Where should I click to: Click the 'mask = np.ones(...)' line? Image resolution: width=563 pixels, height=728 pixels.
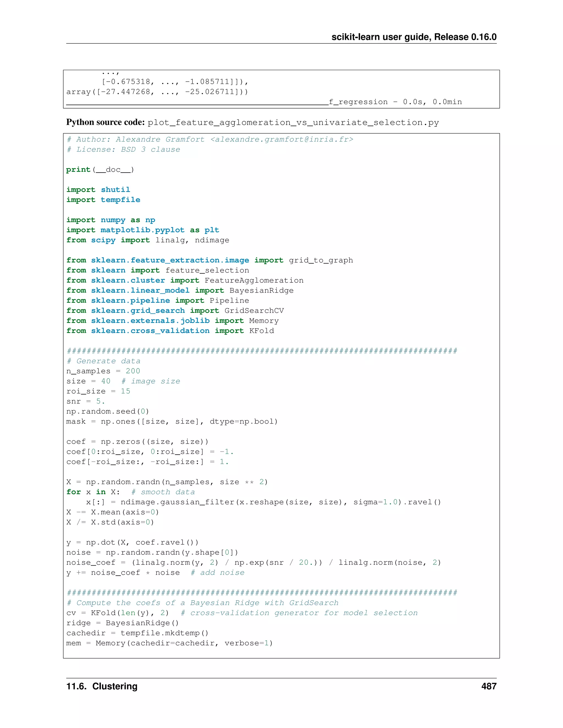pos(172,421)
